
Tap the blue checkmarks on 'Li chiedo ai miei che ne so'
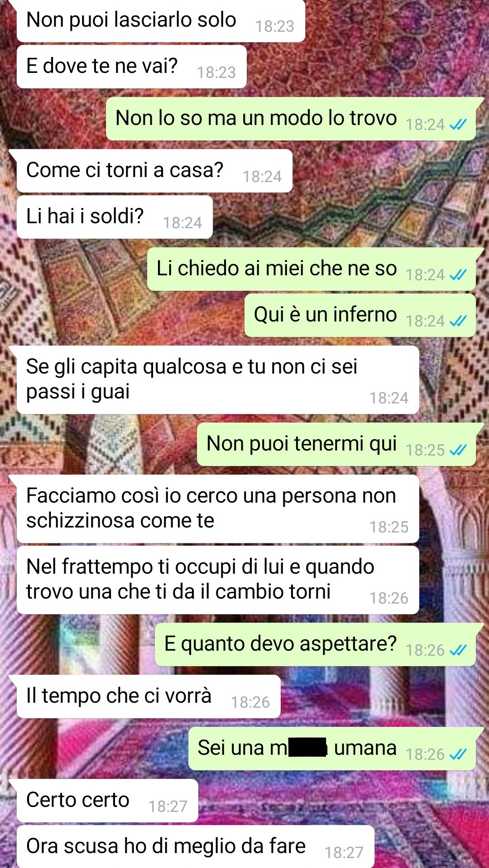click(458, 275)
